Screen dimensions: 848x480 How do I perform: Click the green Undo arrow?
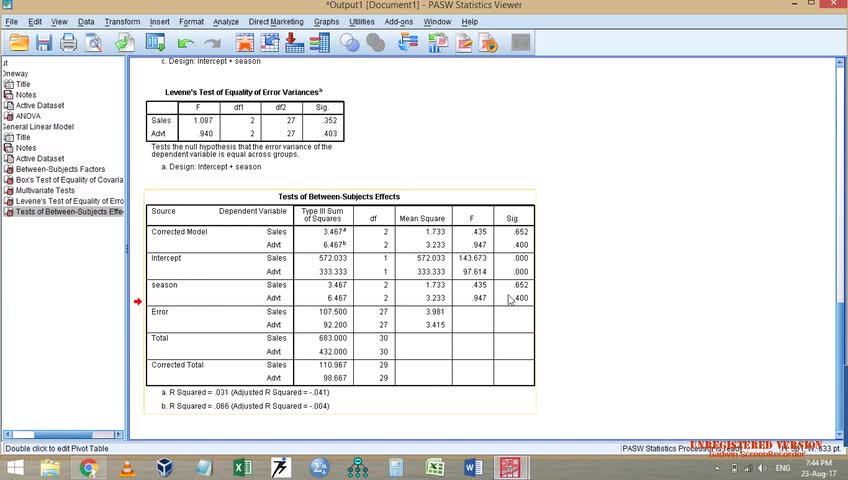pyautogui.click(x=186, y=43)
